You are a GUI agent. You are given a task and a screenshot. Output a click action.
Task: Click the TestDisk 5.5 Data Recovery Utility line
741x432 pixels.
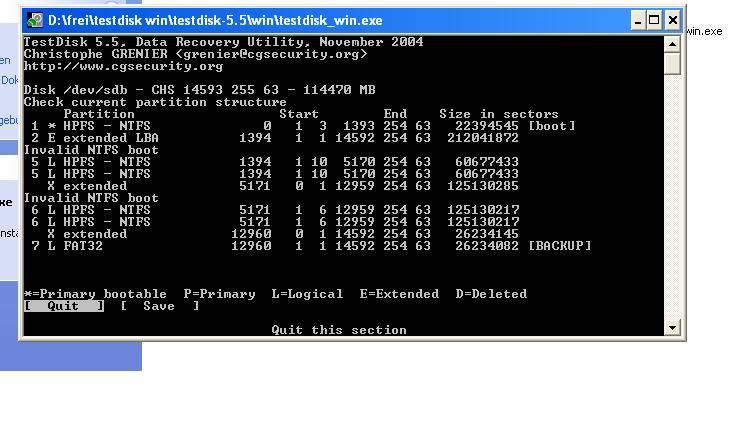tap(223, 42)
